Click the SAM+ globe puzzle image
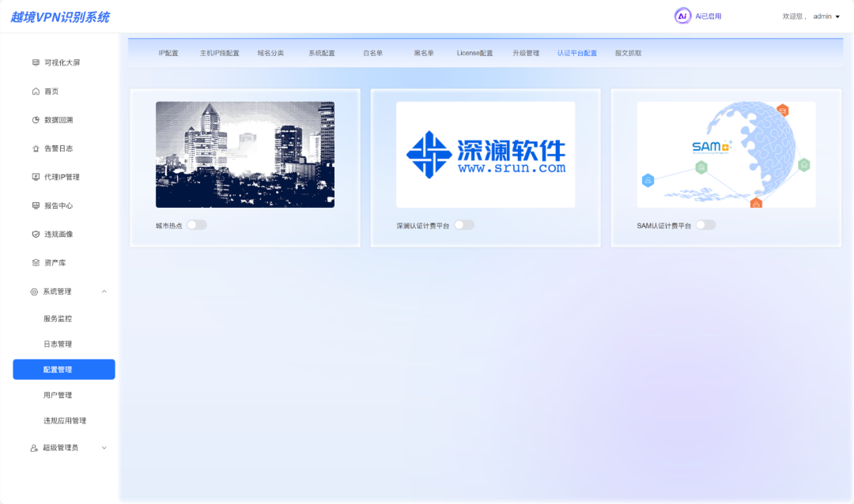The height and width of the screenshot is (504, 854). pyautogui.click(x=726, y=155)
